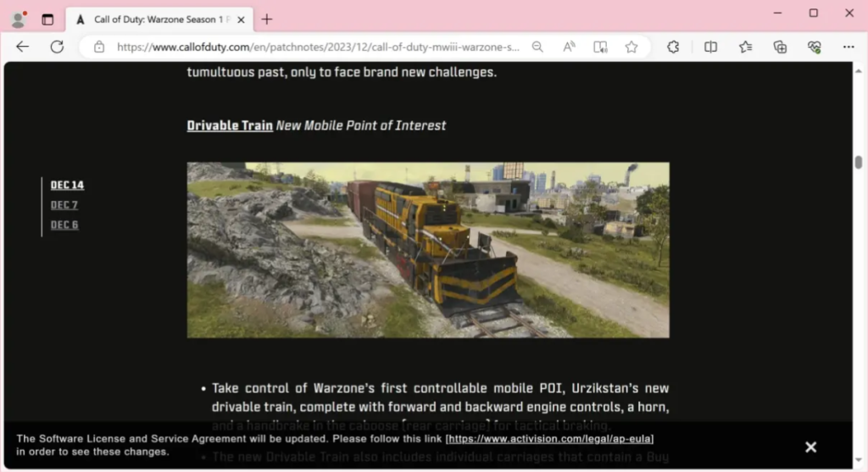Open the Favorites list

point(746,47)
